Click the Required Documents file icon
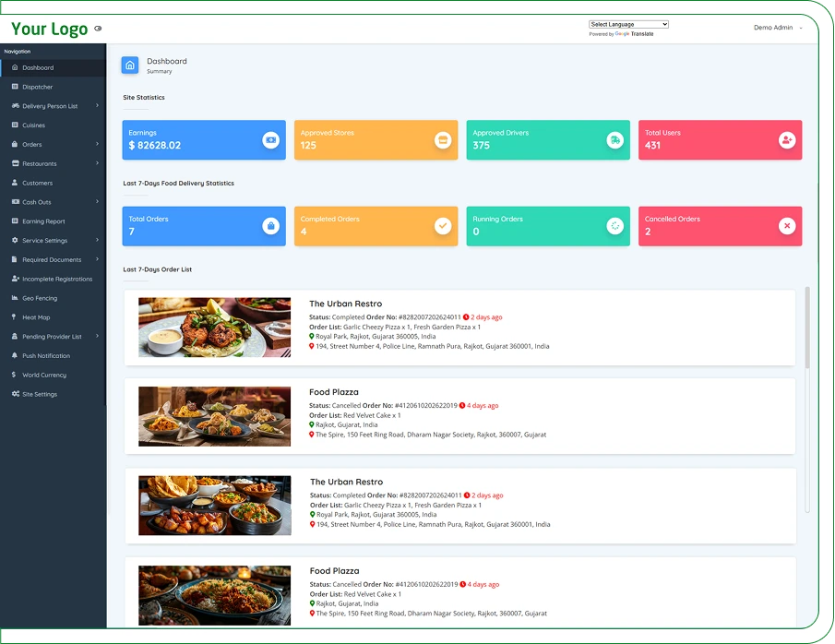 [15, 259]
